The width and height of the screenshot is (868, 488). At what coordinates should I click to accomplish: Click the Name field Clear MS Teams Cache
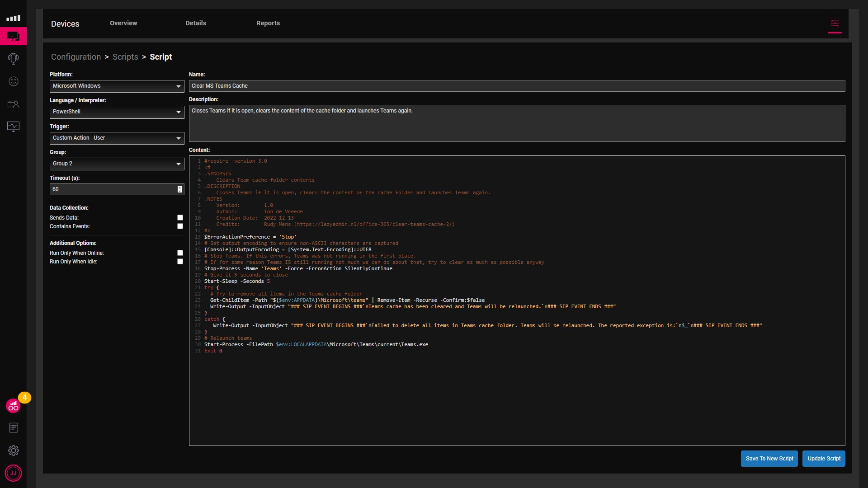pyautogui.click(x=517, y=86)
